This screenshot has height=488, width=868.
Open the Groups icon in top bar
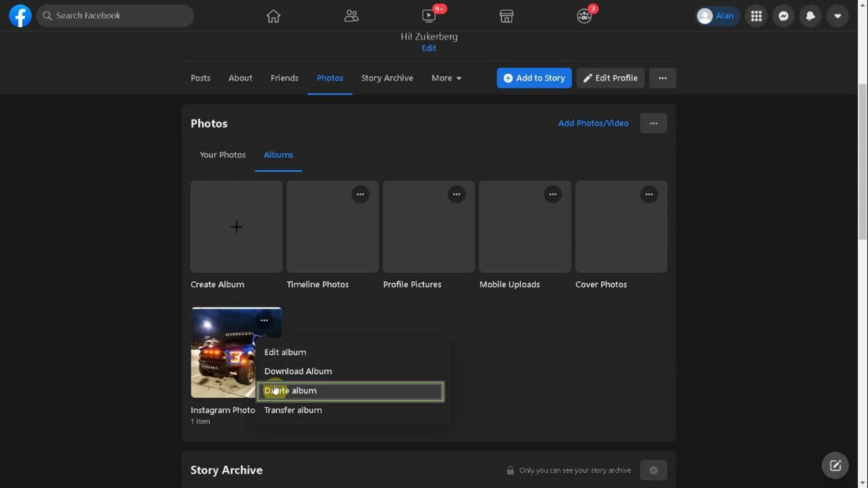tap(584, 16)
